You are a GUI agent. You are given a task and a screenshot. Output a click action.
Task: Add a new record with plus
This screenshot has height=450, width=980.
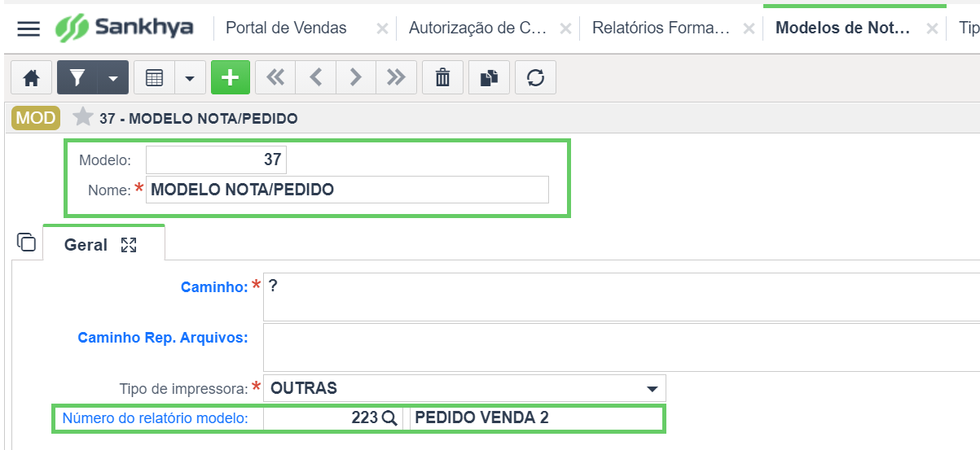tap(231, 78)
